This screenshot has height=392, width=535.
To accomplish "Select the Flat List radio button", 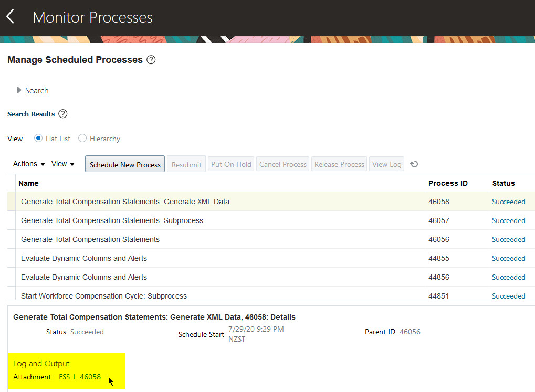I will [x=38, y=139].
